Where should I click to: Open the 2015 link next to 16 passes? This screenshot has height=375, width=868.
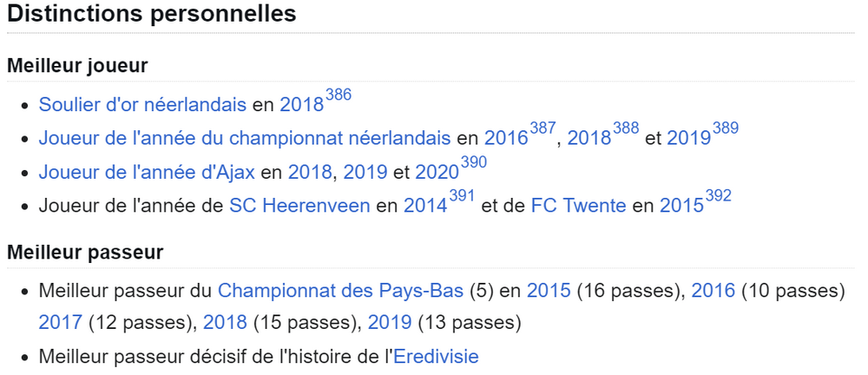[549, 291]
